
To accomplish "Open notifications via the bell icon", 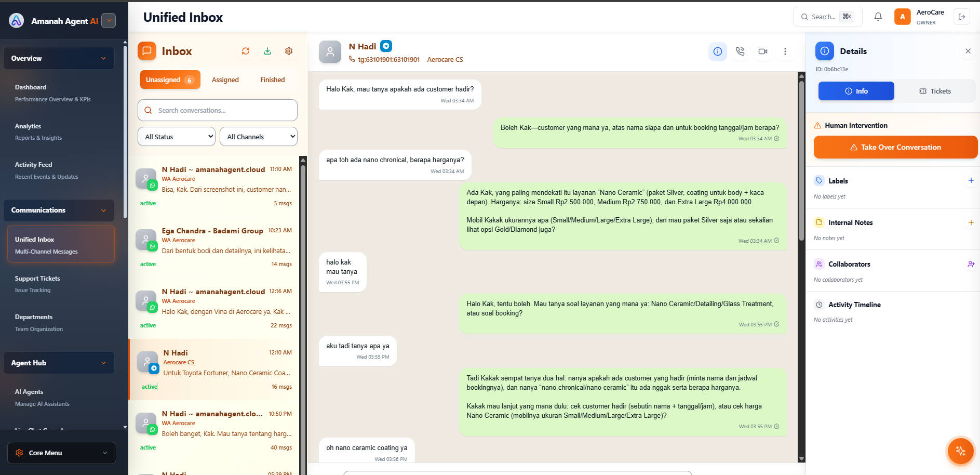I will 878,16.
